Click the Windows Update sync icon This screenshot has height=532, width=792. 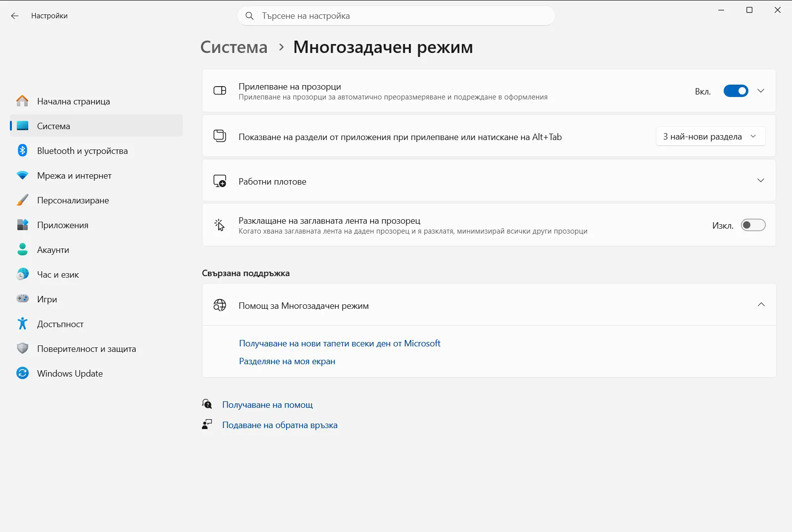[x=22, y=373]
